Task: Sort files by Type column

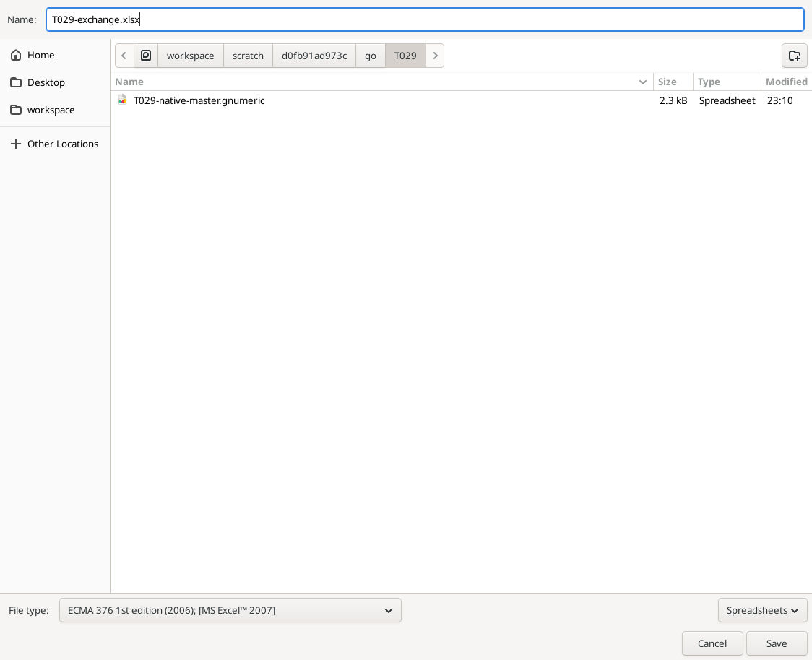Action: 727,82
